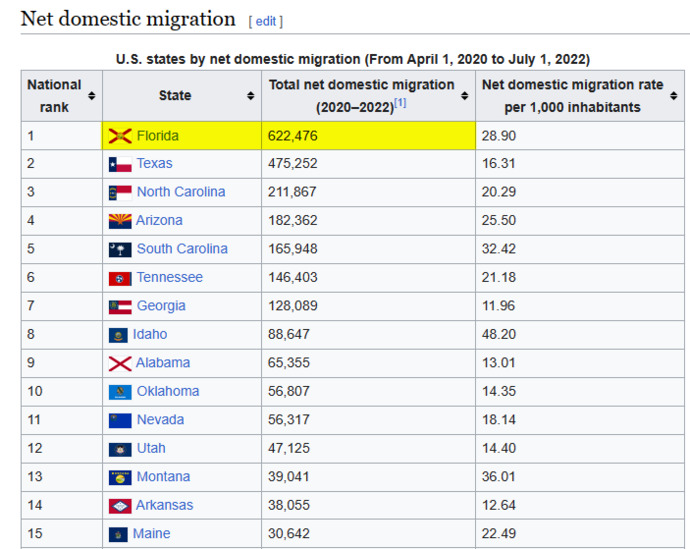The width and height of the screenshot is (690, 549).
Task: Click the Texas state flag icon
Action: coord(120,164)
